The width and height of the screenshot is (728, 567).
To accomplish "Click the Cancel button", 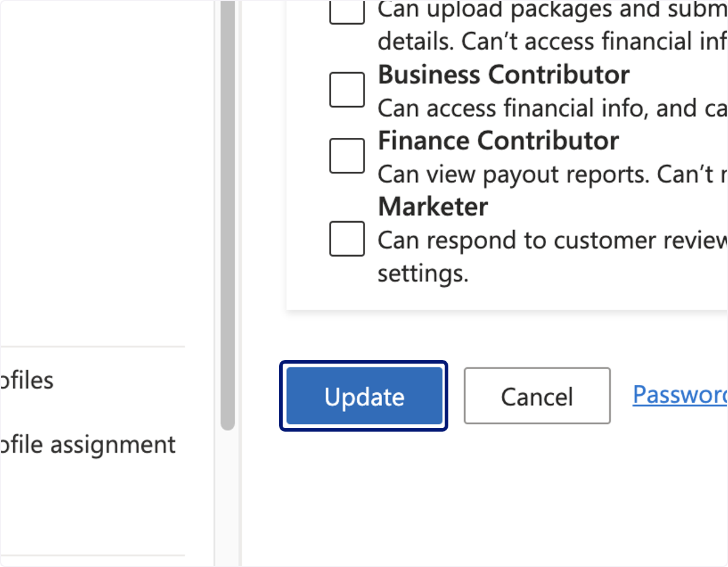I will pyautogui.click(x=537, y=396).
